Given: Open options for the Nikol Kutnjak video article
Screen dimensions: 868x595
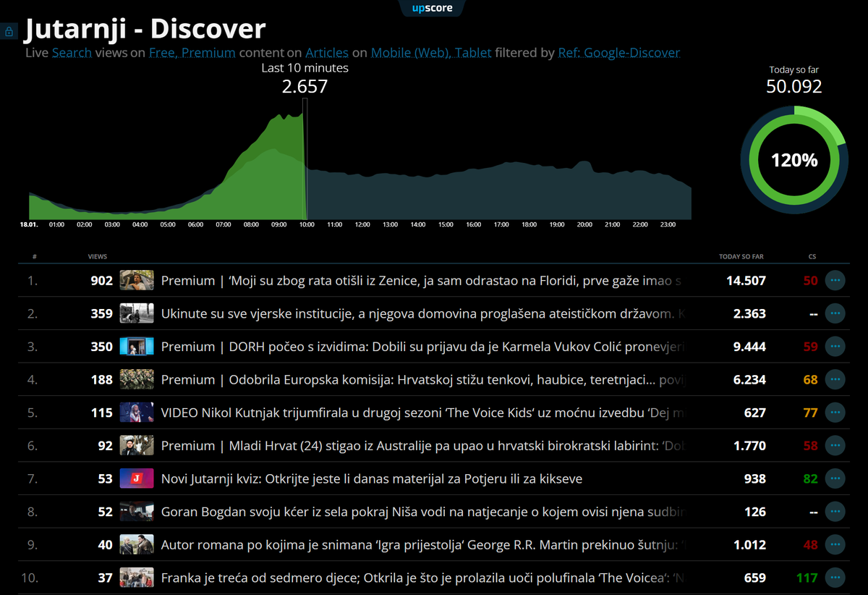Looking at the screenshot, I should click(x=835, y=413).
